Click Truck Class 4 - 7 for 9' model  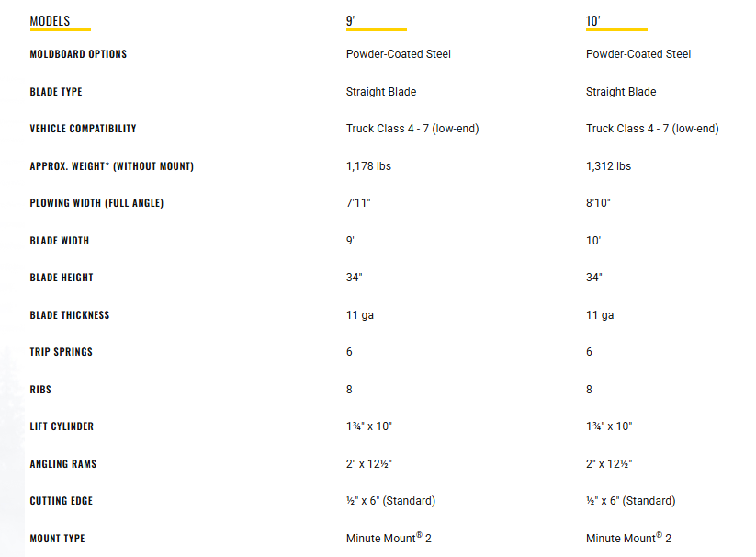(x=412, y=129)
